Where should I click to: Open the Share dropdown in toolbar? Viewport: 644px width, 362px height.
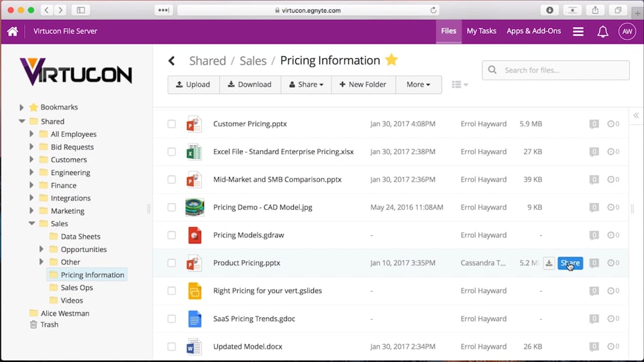[x=305, y=84]
